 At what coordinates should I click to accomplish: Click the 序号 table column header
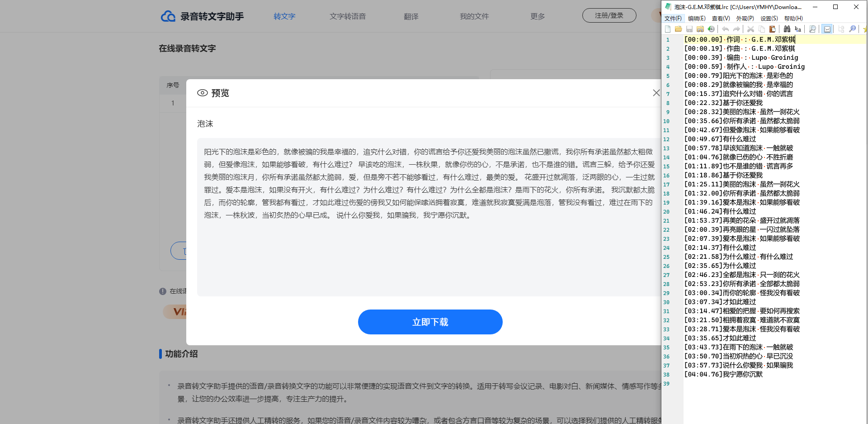pyautogui.click(x=173, y=85)
